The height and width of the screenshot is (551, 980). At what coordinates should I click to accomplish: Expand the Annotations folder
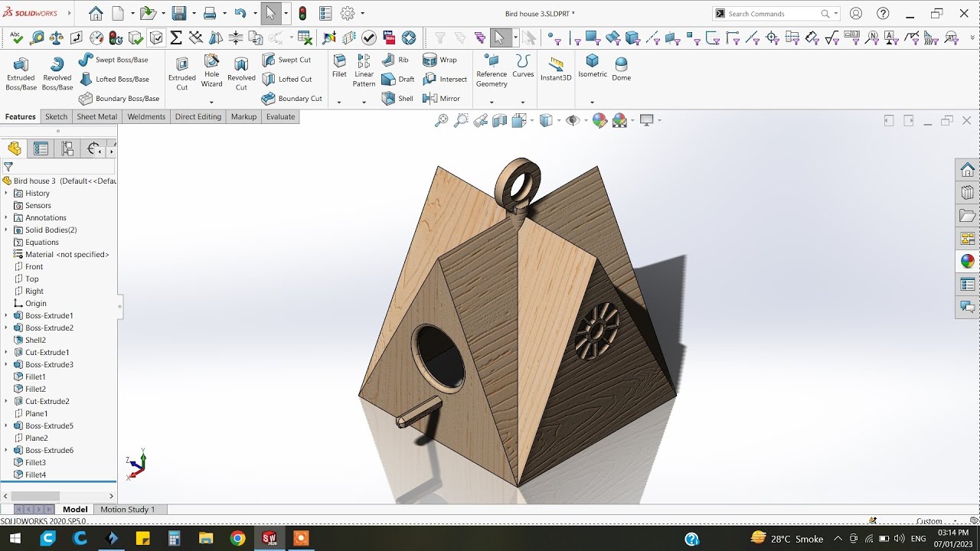coord(6,217)
